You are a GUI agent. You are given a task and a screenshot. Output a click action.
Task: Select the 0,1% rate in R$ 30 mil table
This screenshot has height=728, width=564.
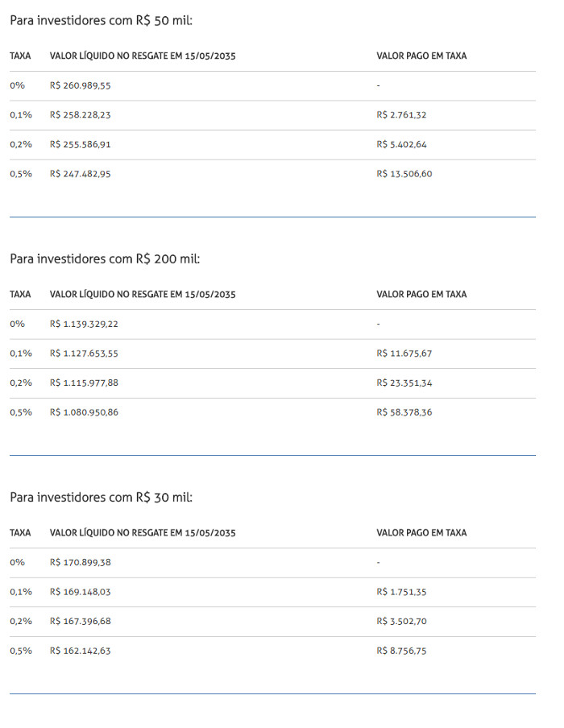click(21, 592)
